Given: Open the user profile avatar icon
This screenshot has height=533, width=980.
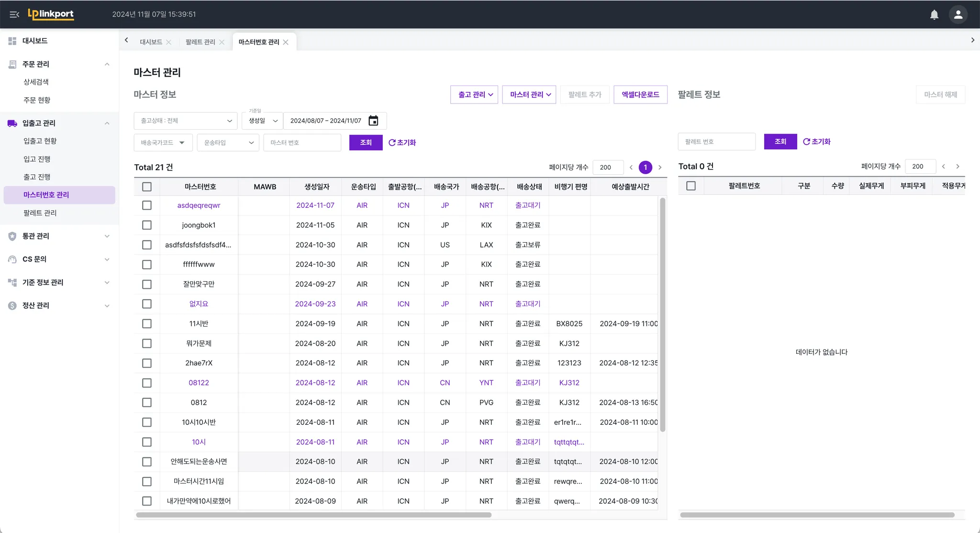Looking at the screenshot, I should point(958,14).
